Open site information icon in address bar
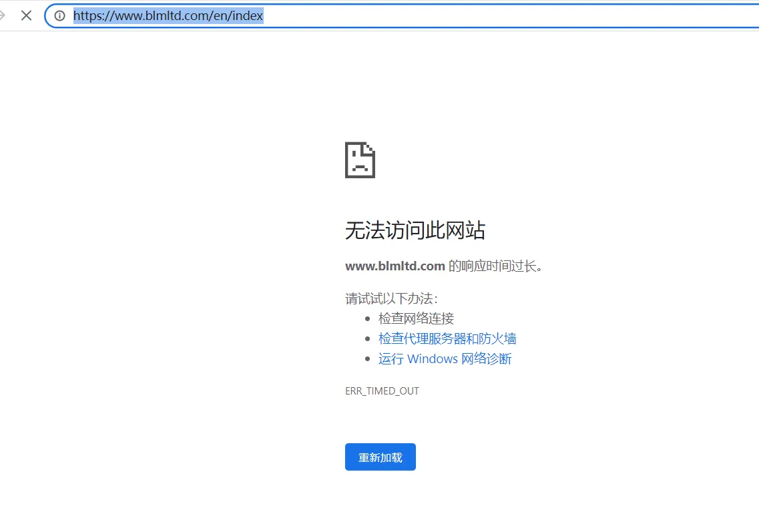 (x=59, y=15)
